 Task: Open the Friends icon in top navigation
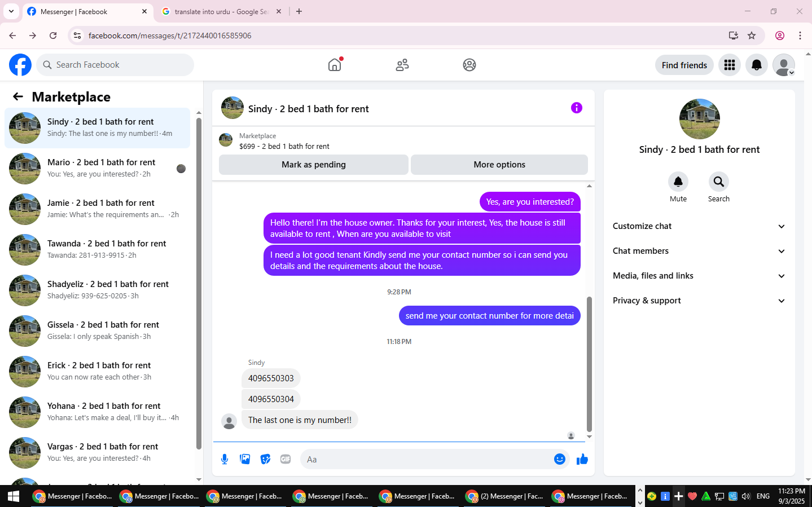402,65
